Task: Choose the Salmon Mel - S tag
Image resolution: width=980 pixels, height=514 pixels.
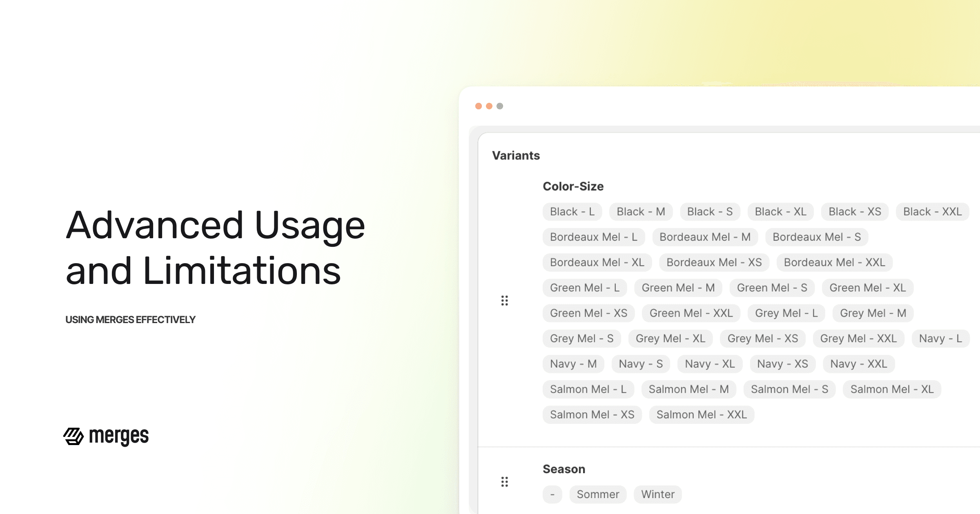Action: point(789,389)
